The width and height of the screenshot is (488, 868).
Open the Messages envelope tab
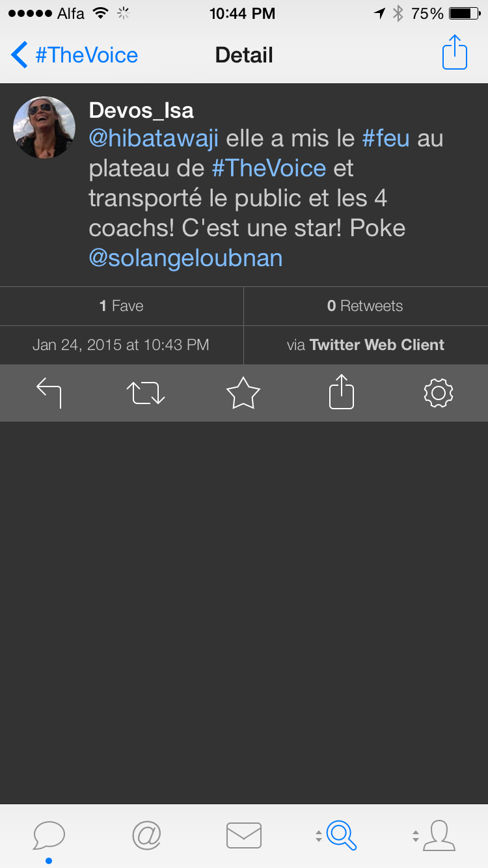(x=244, y=835)
